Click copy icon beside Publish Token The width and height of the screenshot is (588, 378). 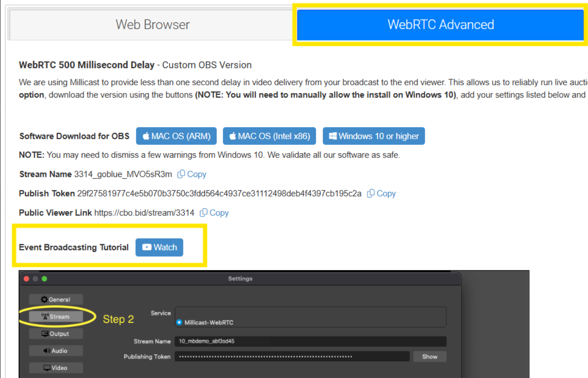click(x=371, y=193)
